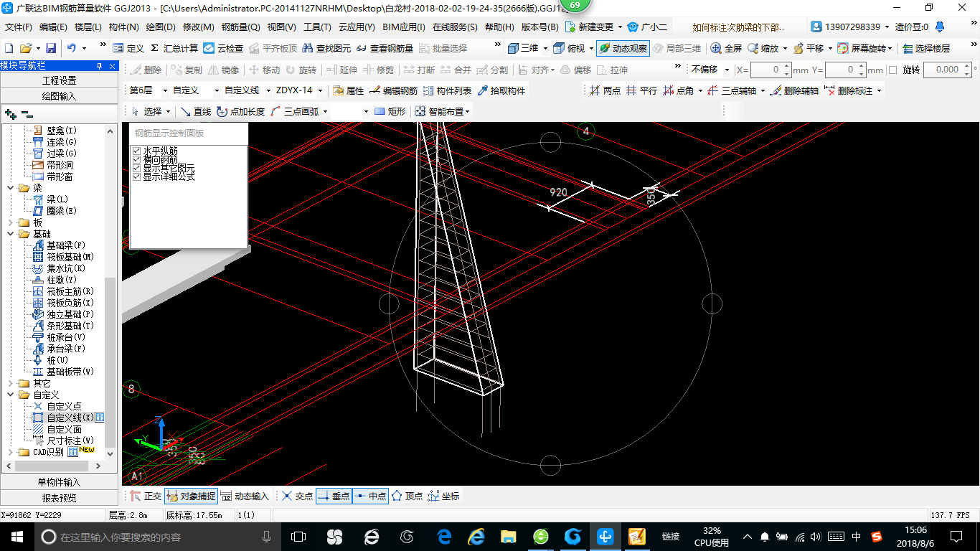
Task: Open 构件列表 component list
Action: pyautogui.click(x=447, y=91)
